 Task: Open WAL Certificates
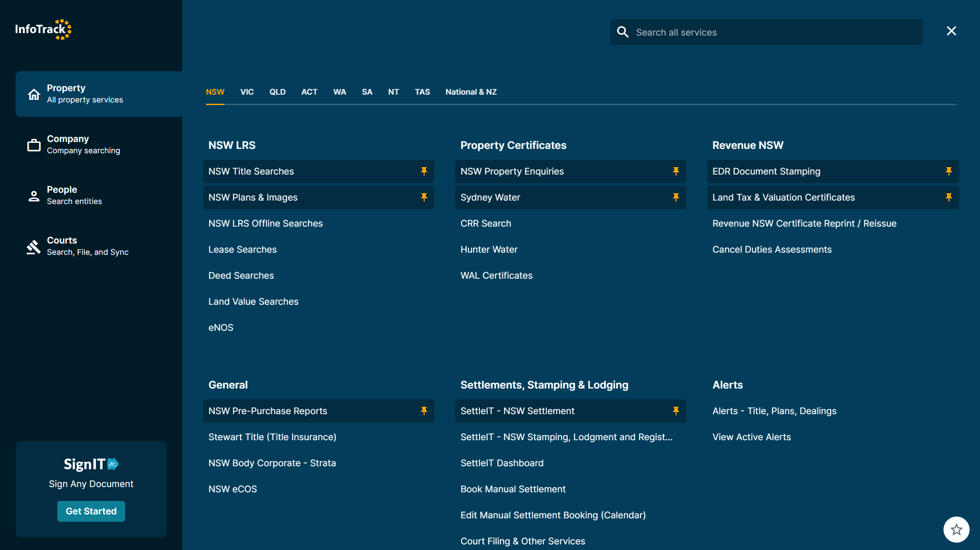[497, 276]
